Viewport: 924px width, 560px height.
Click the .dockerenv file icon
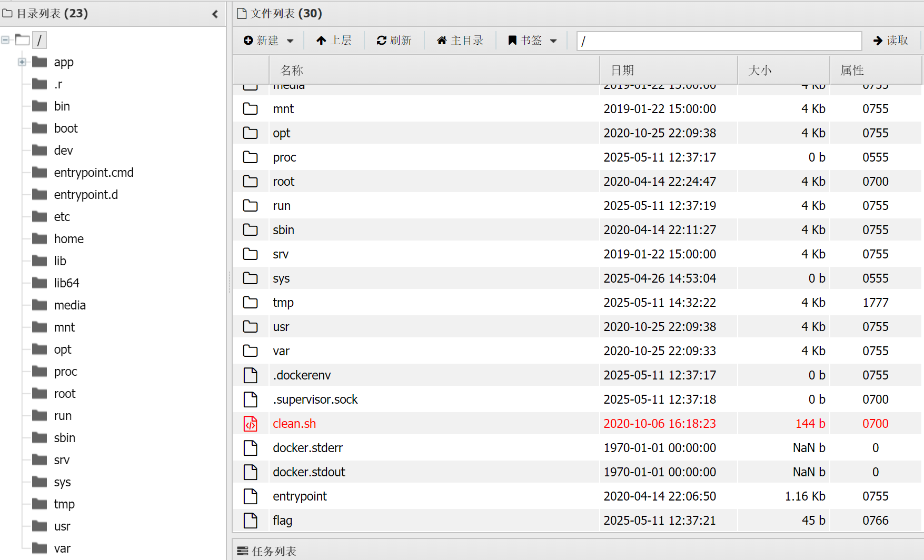point(251,375)
